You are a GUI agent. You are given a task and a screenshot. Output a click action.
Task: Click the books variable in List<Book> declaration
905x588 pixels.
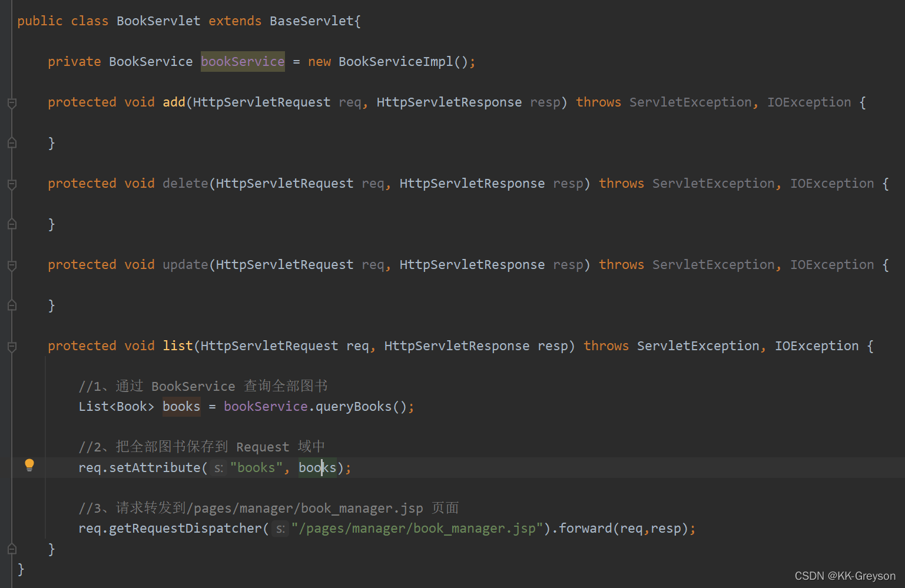181,407
